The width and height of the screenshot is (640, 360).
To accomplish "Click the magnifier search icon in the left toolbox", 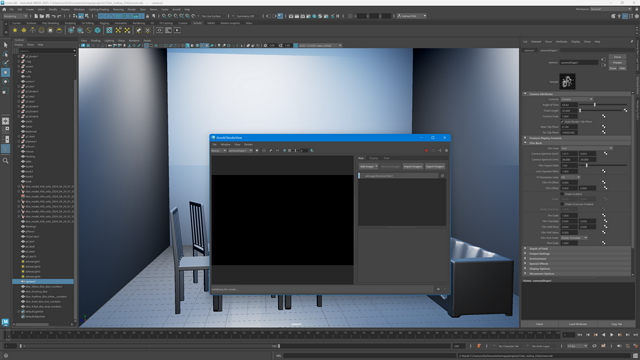I will coord(5,161).
